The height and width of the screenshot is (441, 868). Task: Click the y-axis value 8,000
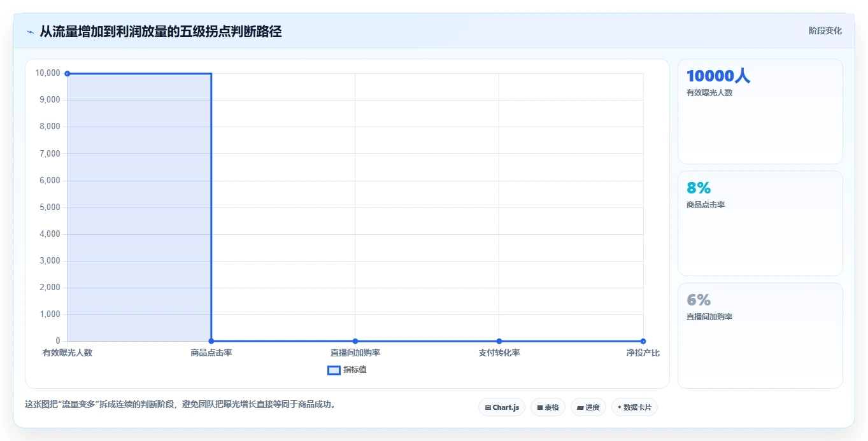click(50, 127)
